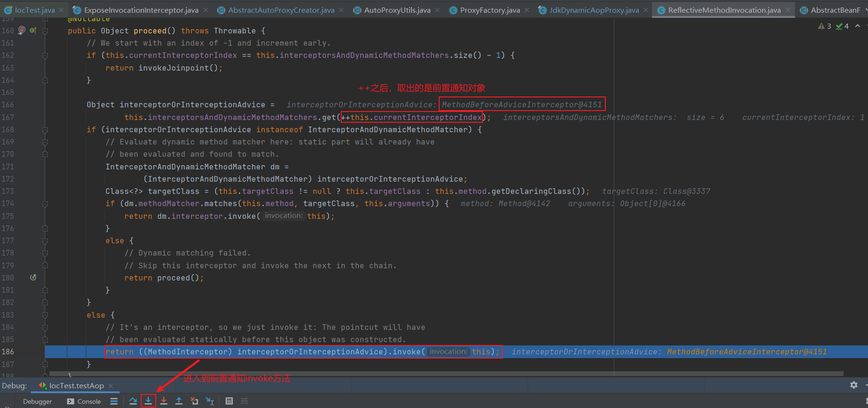Screen dimensions: 868x408
Task: Collapse the instanceof if block at line 168
Action: coord(45,130)
